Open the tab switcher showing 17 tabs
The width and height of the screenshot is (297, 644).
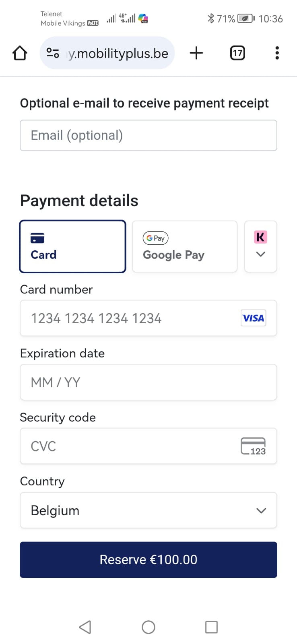coord(237,53)
